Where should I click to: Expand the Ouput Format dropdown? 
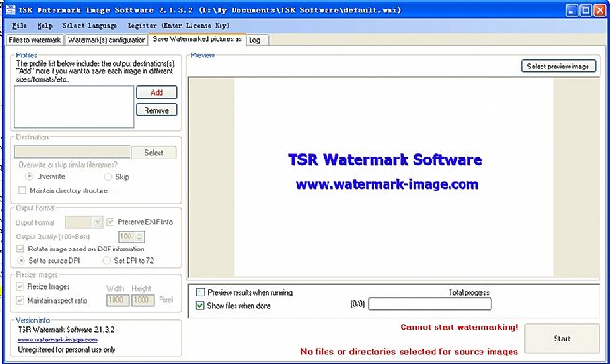pos(98,222)
